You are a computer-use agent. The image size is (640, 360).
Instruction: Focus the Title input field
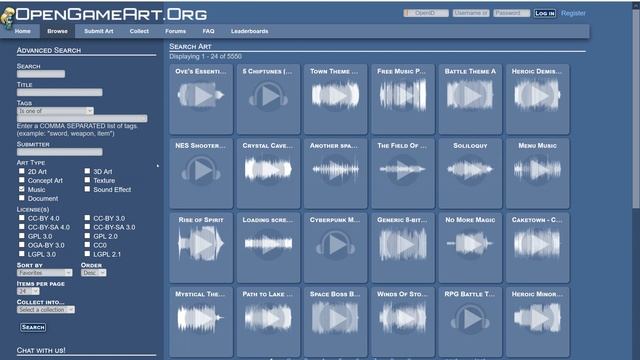(60, 92)
